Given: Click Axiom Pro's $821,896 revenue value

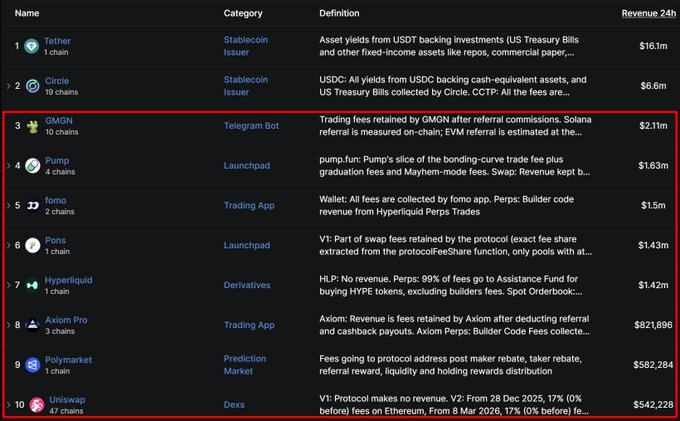Looking at the screenshot, I should (x=653, y=325).
